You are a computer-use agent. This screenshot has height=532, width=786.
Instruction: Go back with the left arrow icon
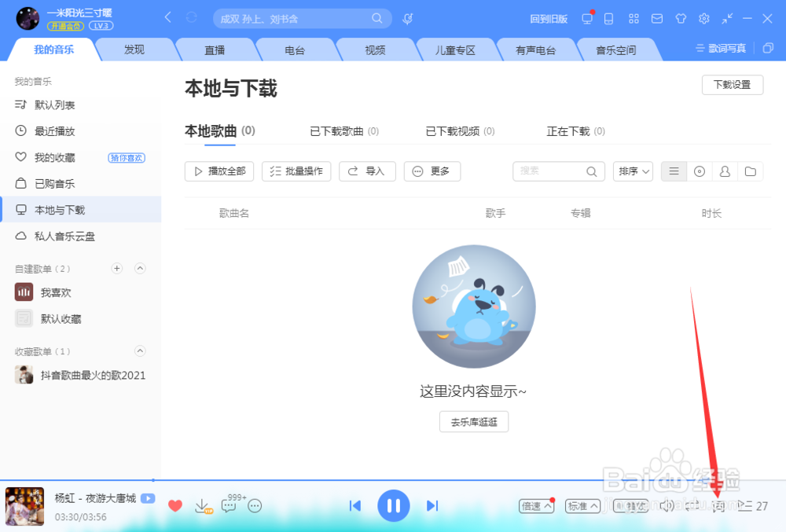click(x=168, y=18)
